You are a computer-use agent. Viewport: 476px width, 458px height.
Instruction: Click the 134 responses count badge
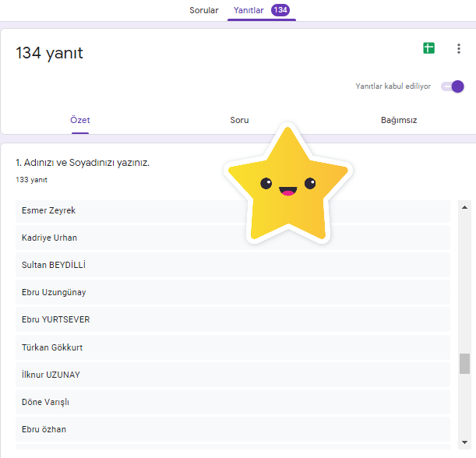tap(280, 10)
